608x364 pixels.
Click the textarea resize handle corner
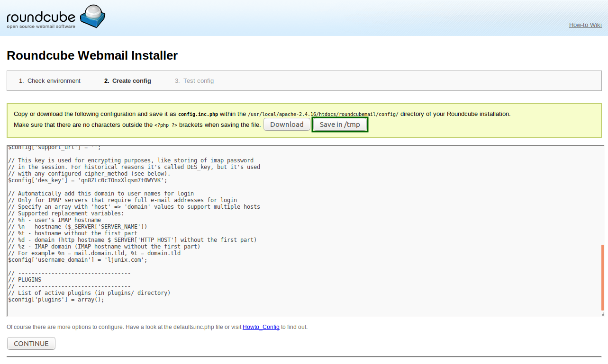pos(602,314)
